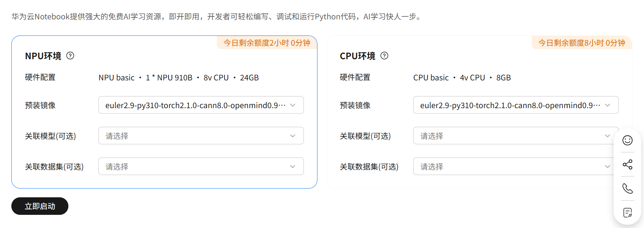Click the share icon in floating sidebar
The width and height of the screenshot is (644, 228).
coord(628,164)
